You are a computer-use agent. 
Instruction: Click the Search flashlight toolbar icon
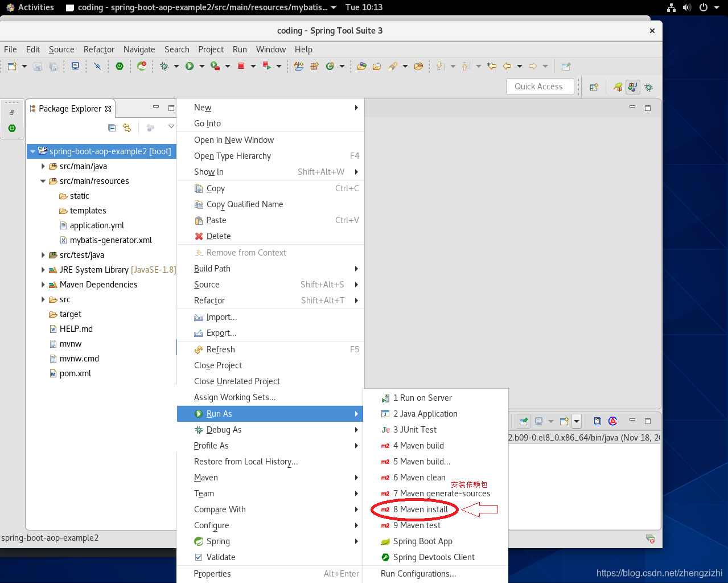(393, 66)
